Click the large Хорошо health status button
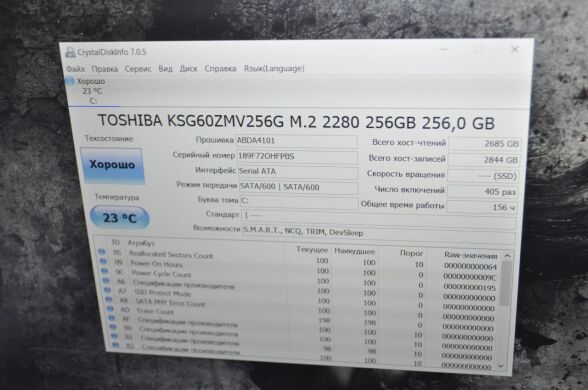The height and width of the screenshot is (390, 588). (112, 165)
